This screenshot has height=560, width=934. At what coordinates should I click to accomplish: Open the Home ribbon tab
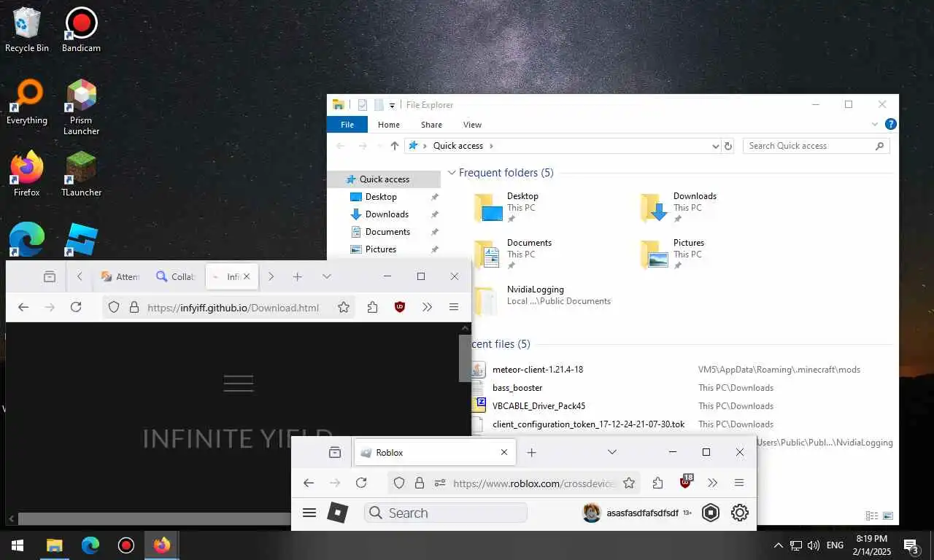point(388,125)
